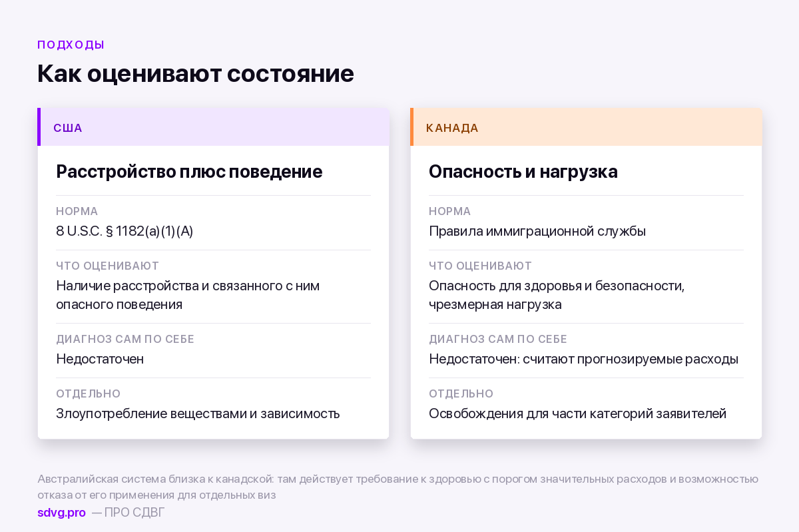Click the 'США' card header
The image size is (799, 532).
[x=213, y=127]
